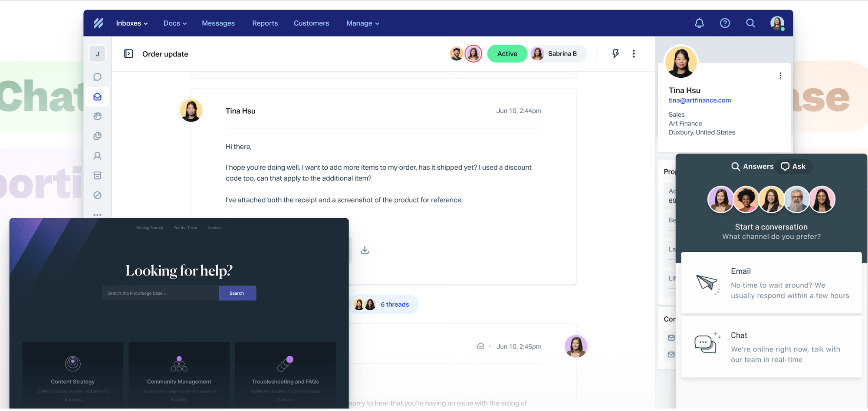Screen dimensions: 868x411
Task: Toggle online status on the profile avatar
Action: tap(777, 23)
